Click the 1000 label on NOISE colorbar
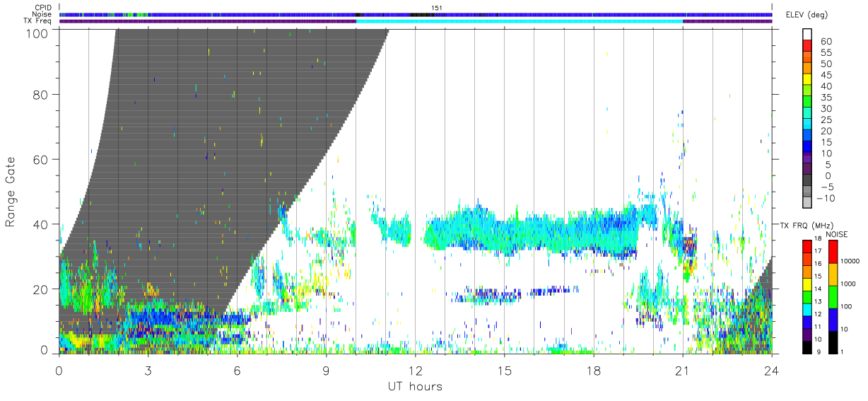868x401 pixels. pyautogui.click(x=849, y=284)
